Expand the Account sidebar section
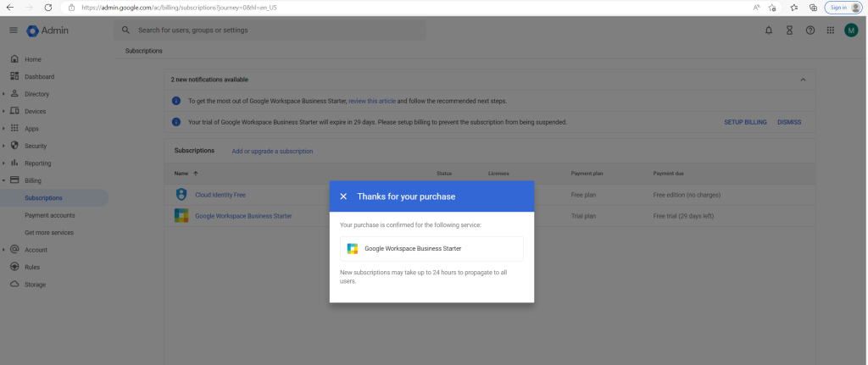This screenshot has width=868, height=365. (x=4, y=250)
